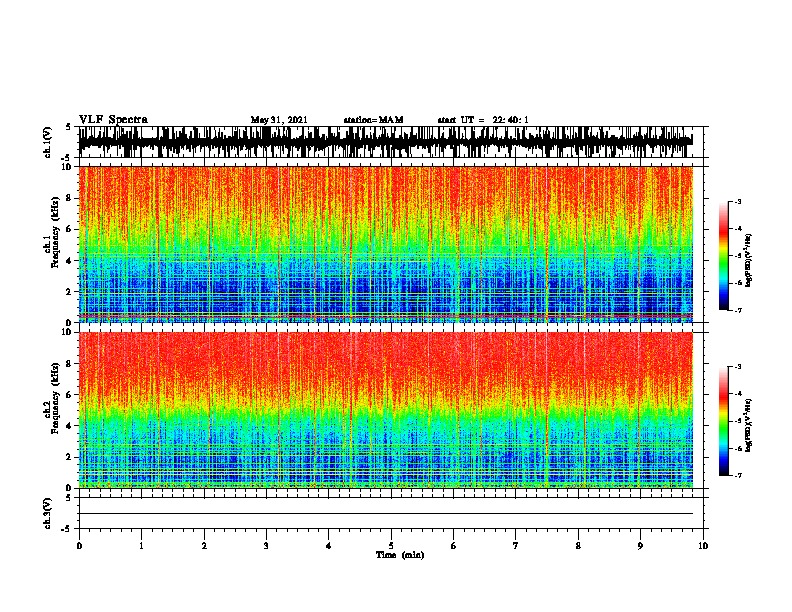Click the log(PSD) label beside ch.1 color bar
The height and width of the screenshot is (612, 792).
[749, 260]
